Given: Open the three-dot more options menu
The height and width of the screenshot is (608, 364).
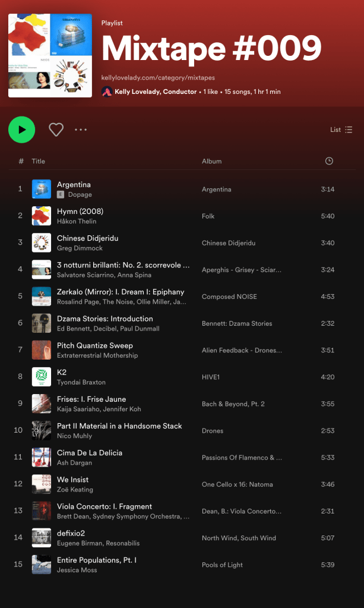Looking at the screenshot, I should pos(81,130).
